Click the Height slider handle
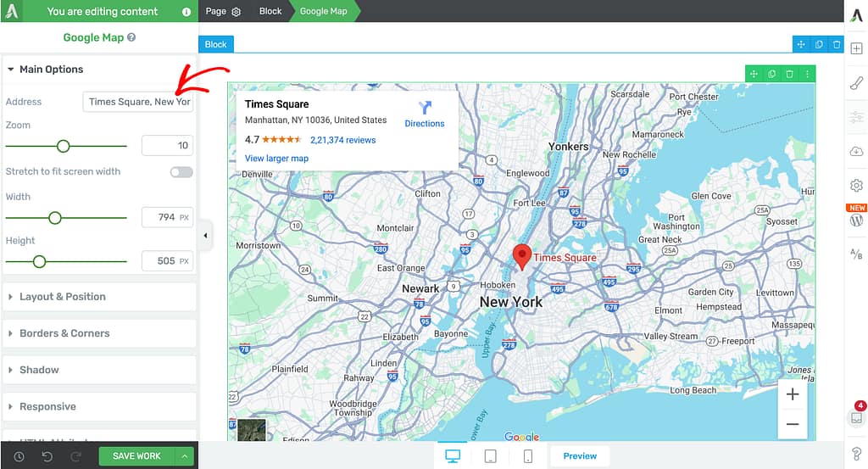868x469 pixels. (39, 262)
